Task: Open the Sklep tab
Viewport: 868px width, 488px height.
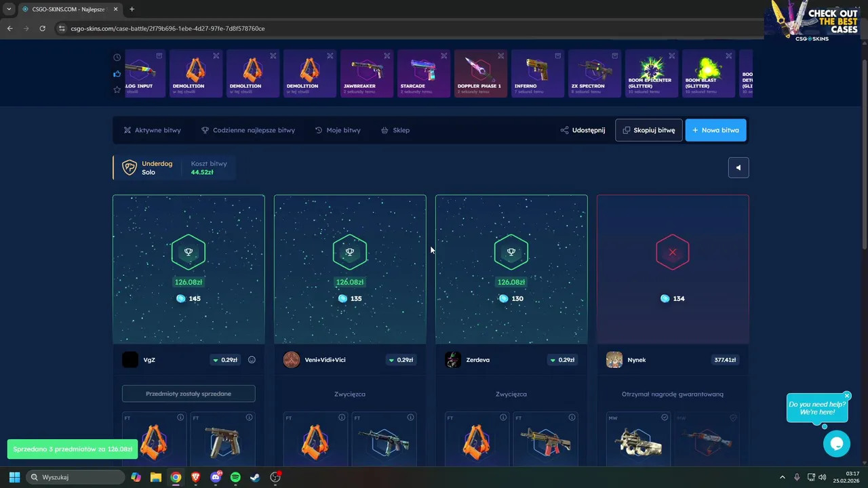Action: [395, 130]
